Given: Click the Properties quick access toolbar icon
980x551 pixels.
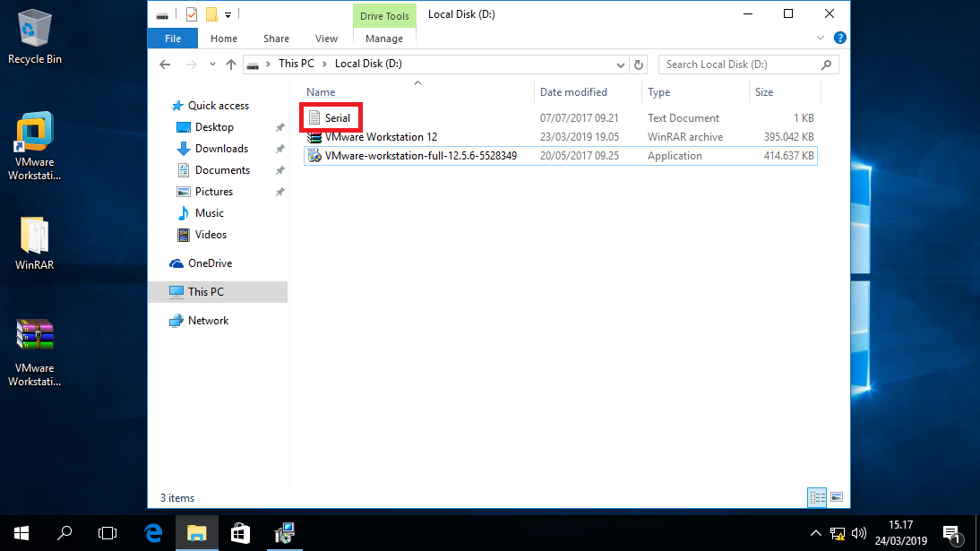Looking at the screenshot, I should click(x=192, y=13).
